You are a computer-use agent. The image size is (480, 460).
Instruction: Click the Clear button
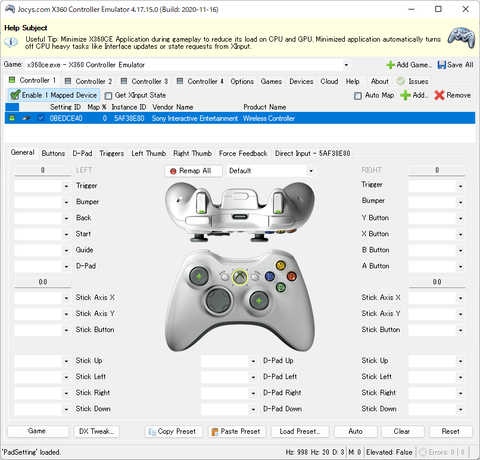(402, 431)
